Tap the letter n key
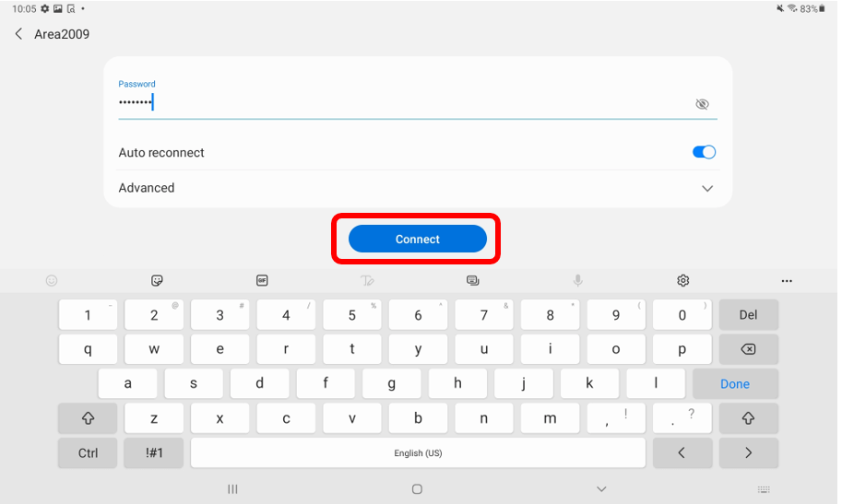Screen dimensions: 842x504 [484, 418]
